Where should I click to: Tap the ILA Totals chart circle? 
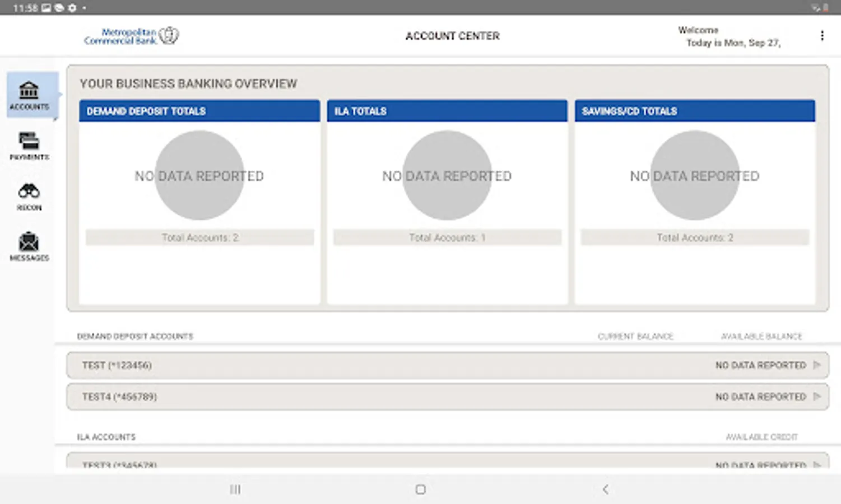(x=447, y=175)
